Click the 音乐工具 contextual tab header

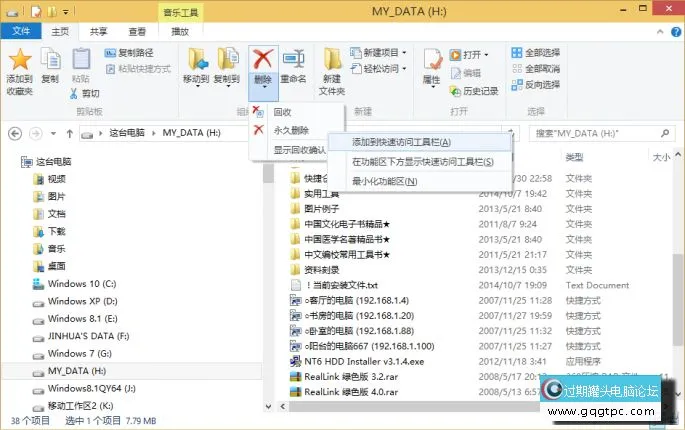[181, 13]
